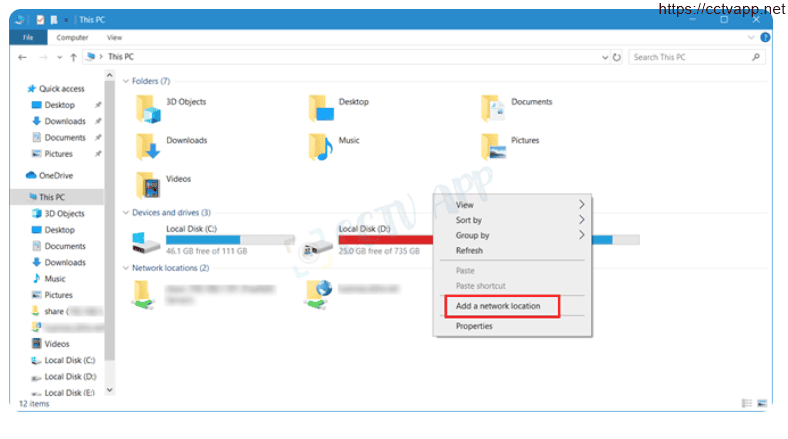Choose Add a network location

pos(498,306)
